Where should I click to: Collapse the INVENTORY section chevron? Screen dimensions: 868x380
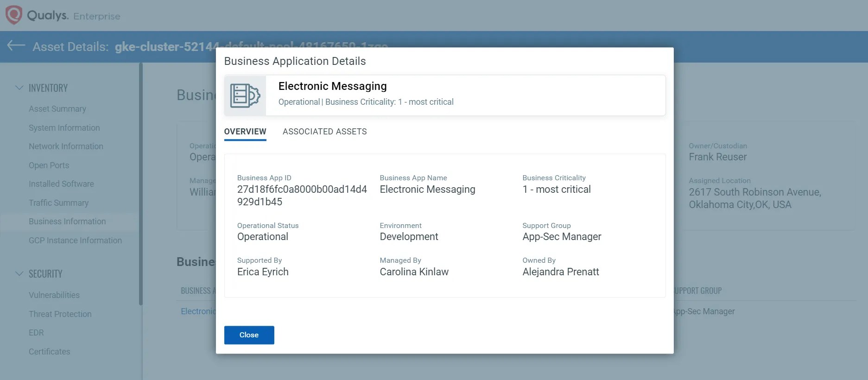coord(19,88)
